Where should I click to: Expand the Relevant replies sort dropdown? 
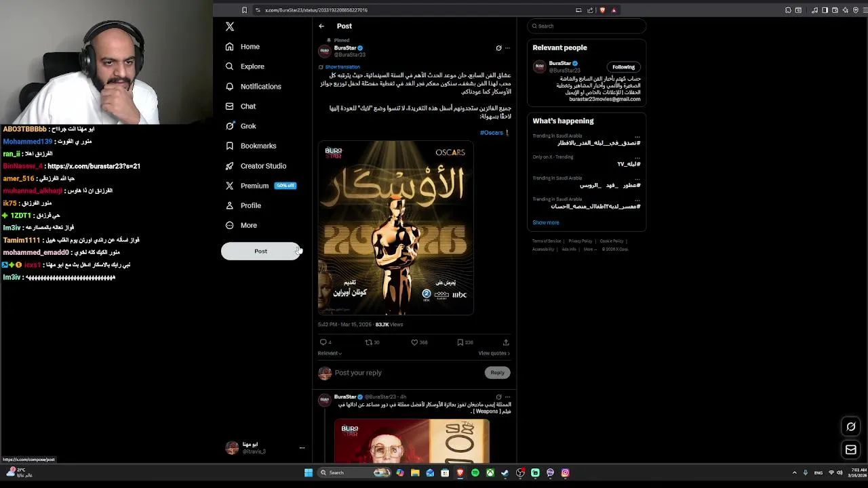[x=330, y=353]
